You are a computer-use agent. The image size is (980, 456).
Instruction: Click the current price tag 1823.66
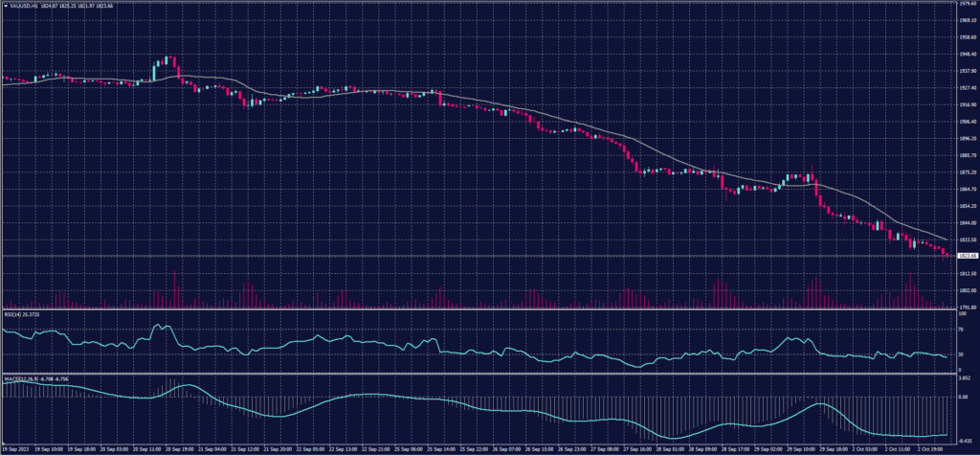click(x=965, y=256)
